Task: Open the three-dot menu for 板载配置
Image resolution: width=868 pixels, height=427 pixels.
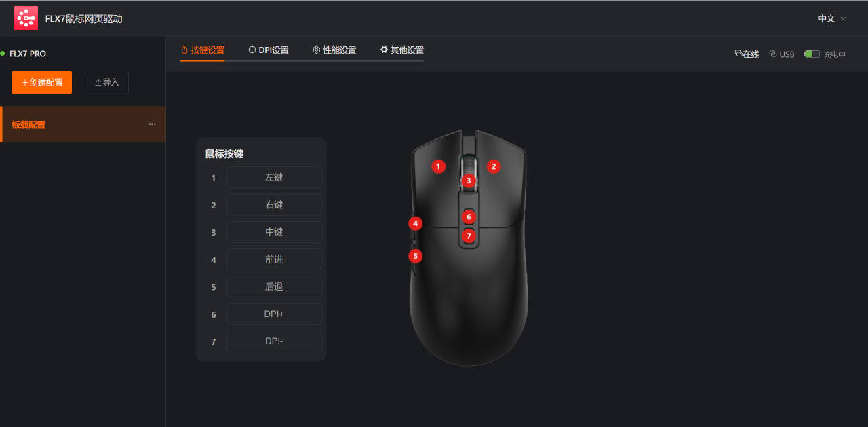Action: 152,124
